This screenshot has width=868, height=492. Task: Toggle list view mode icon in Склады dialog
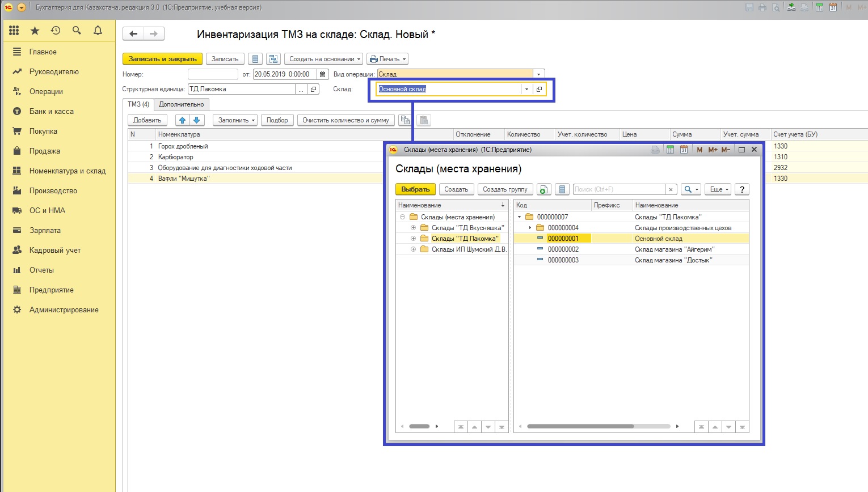(562, 189)
